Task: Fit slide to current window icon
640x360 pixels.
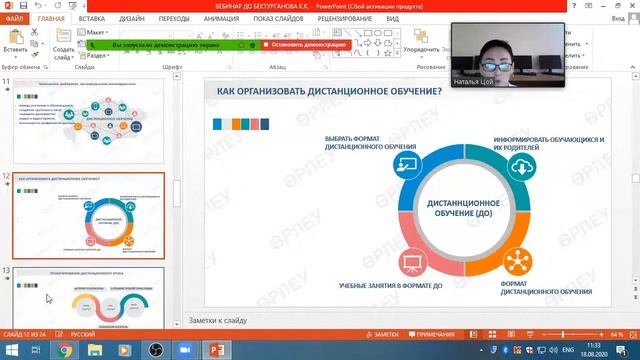Action: (633, 334)
